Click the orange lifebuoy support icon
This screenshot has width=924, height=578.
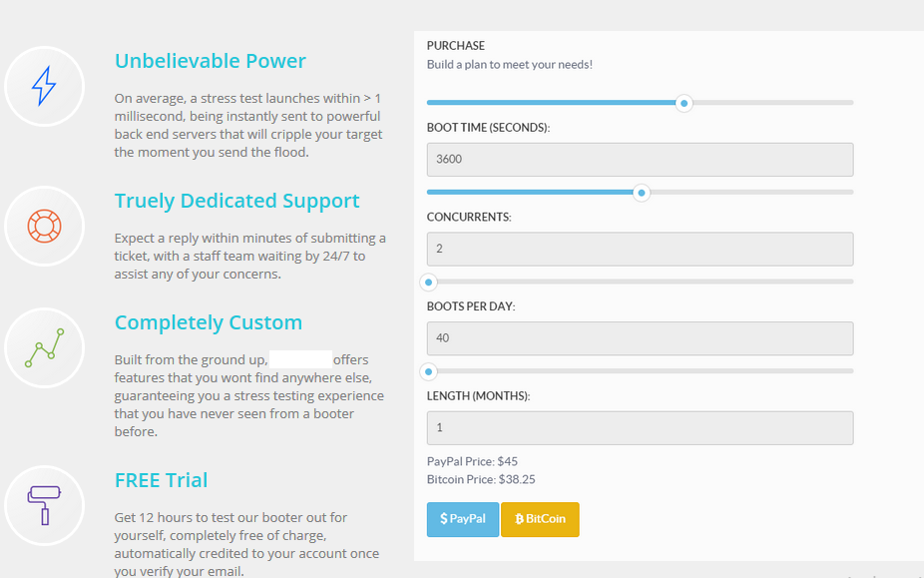[44, 226]
